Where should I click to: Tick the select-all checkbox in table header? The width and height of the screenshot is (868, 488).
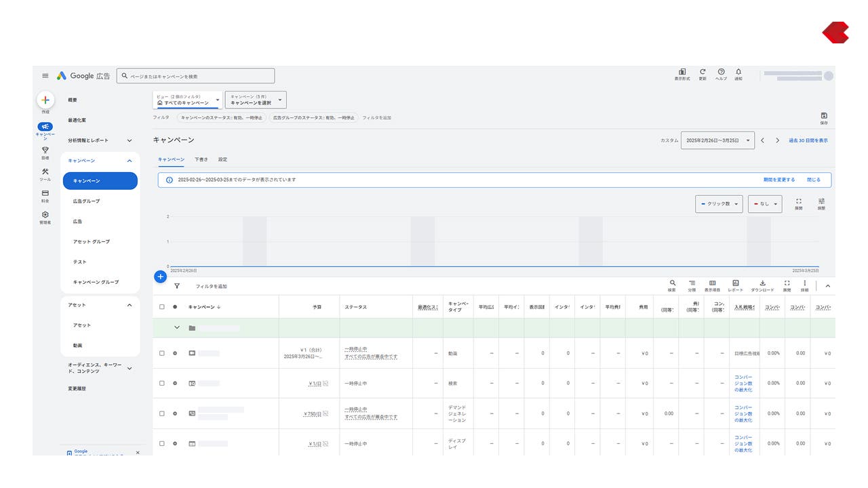tap(161, 306)
